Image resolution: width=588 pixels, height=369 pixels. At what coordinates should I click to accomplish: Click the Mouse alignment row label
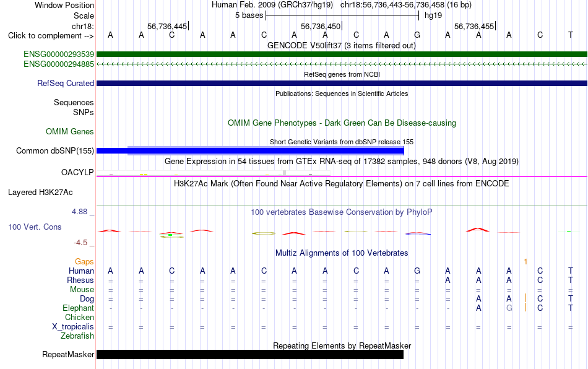(x=82, y=290)
